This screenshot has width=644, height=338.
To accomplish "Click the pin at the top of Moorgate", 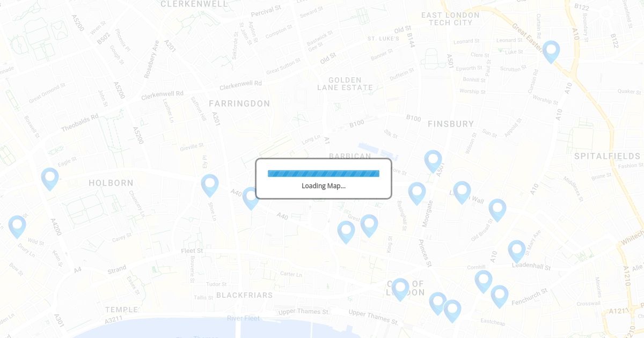I will tap(433, 161).
